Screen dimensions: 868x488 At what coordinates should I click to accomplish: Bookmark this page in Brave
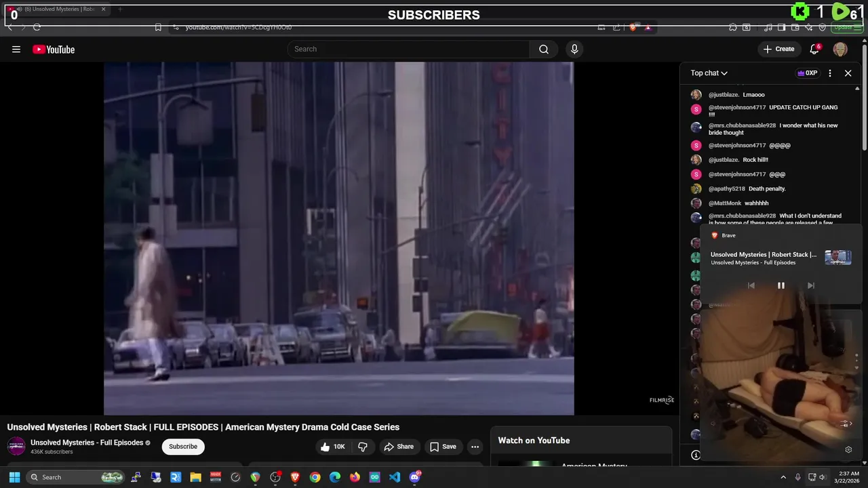158,27
